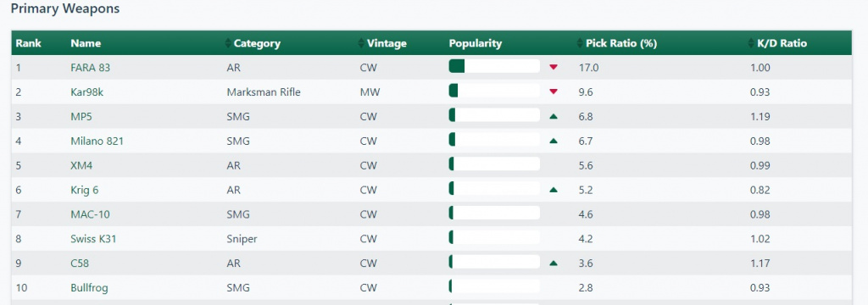Image resolution: width=868 pixels, height=305 pixels.
Task: Click the red down trend arrow for Kar98k
Action: coord(553,91)
